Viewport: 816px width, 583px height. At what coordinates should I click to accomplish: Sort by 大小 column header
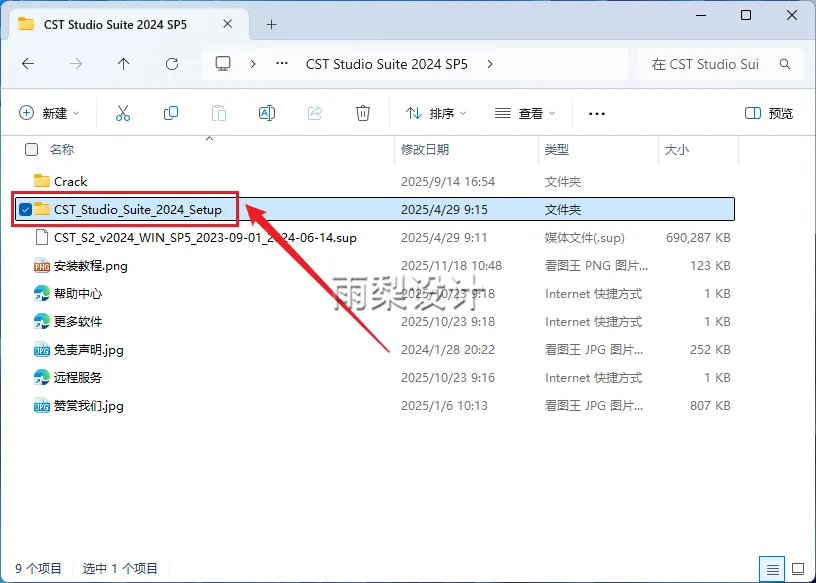[x=677, y=150]
